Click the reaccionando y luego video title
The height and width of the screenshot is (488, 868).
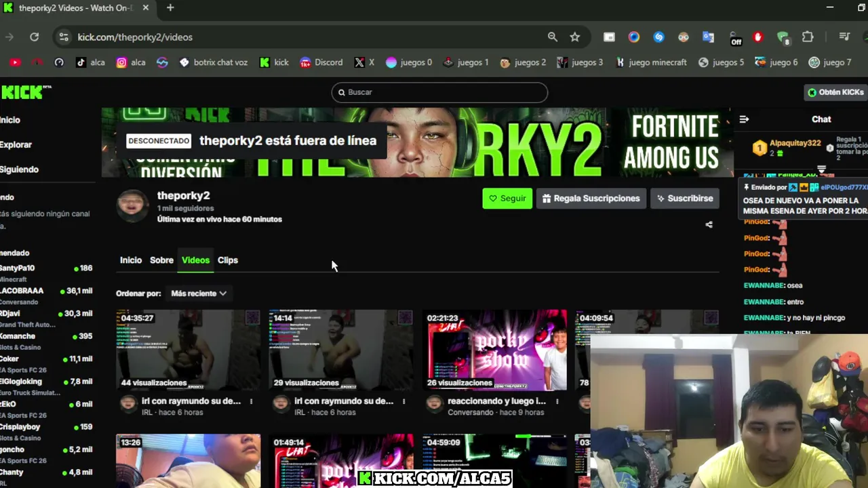tap(496, 401)
